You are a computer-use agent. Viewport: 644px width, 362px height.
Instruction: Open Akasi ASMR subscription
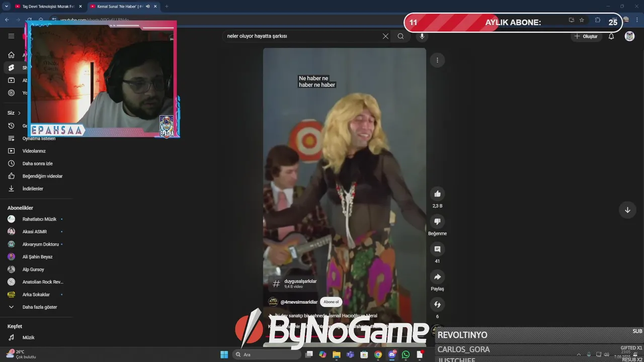point(34,232)
